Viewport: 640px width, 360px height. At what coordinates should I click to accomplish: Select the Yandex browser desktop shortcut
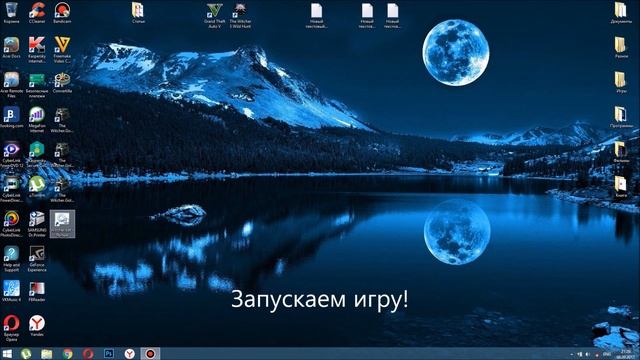point(37,326)
